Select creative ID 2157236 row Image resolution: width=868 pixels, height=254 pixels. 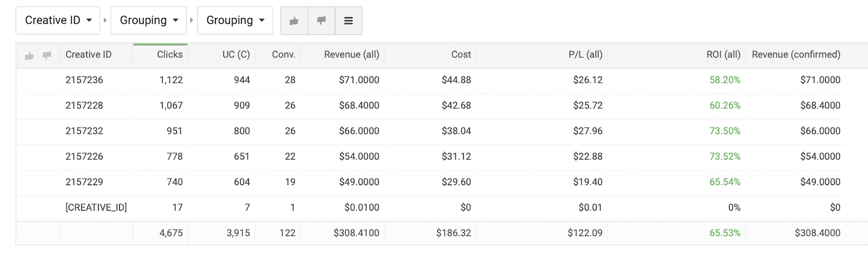(x=430, y=80)
